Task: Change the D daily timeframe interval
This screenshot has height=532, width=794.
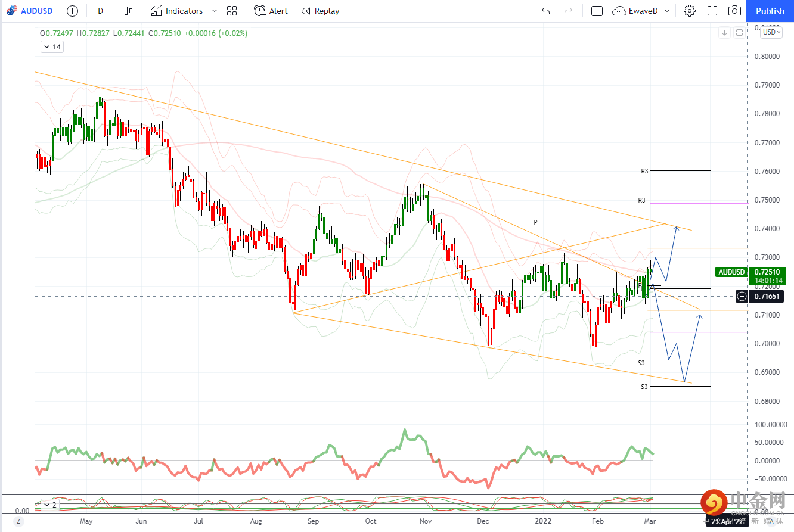Action: pos(100,11)
